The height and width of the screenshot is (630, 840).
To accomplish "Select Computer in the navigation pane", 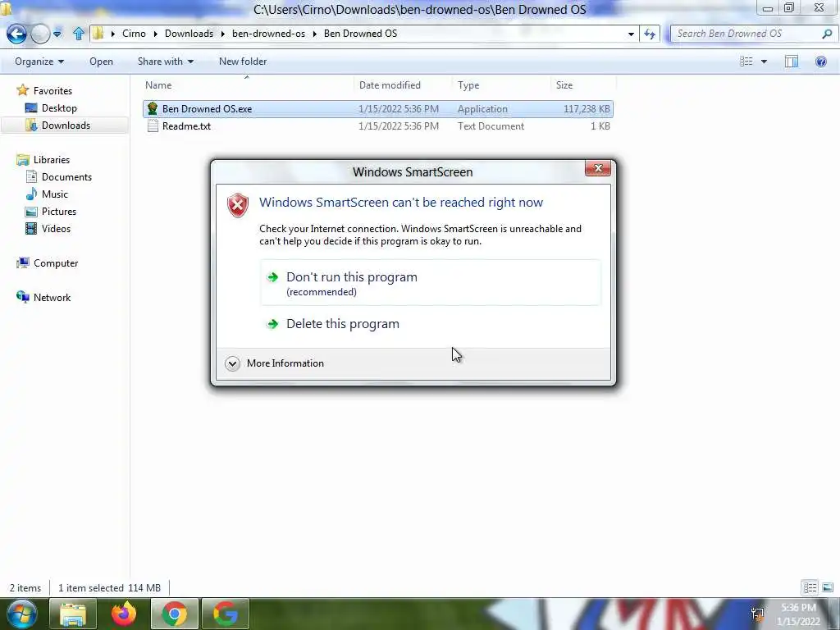I will tap(56, 263).
